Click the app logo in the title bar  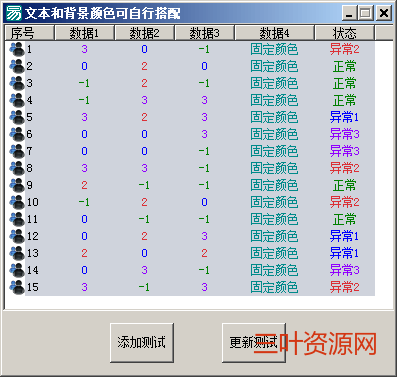click(14, 13)
